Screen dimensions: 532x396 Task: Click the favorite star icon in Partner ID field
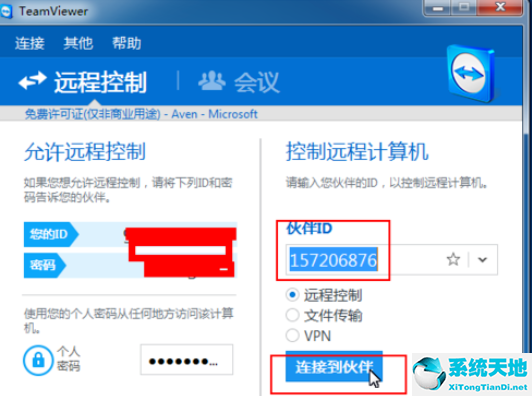[x=453, y=260]
